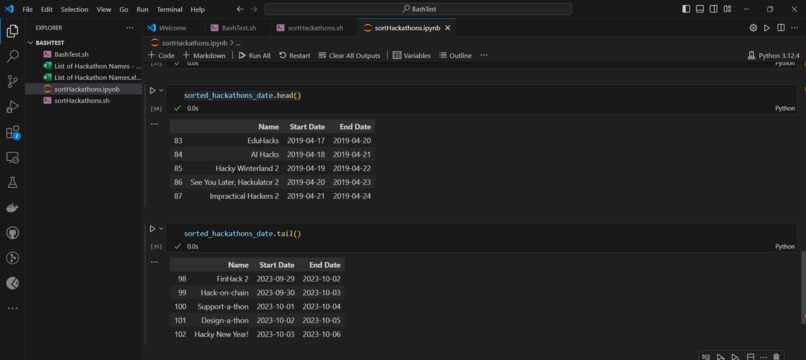Open the Explorer view in activity bar

pos(12,31)
